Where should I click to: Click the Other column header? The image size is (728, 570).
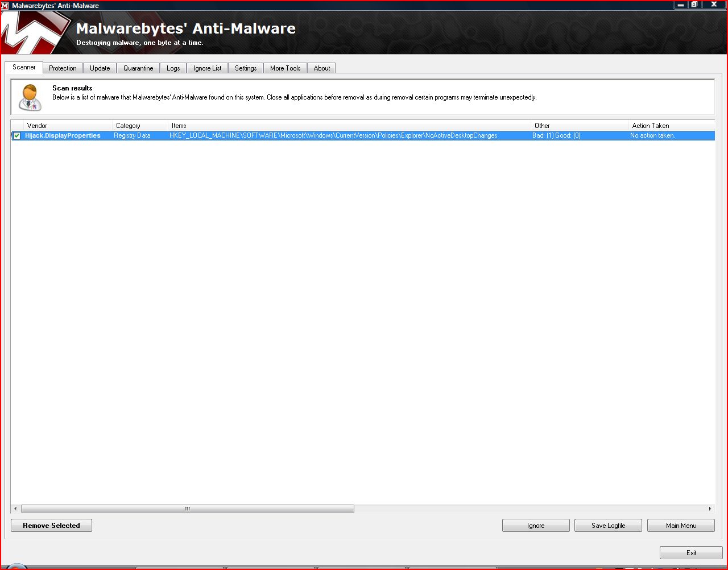click(580, 126)
